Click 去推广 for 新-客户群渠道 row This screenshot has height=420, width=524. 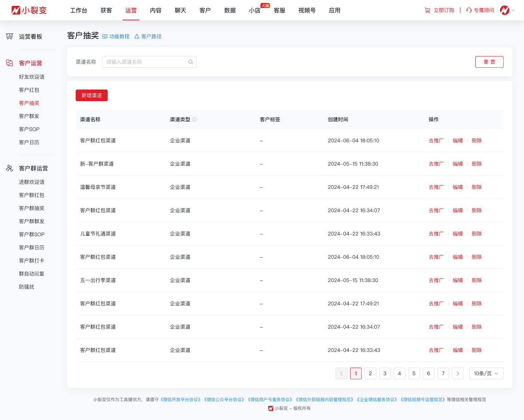(x=436, y=164)
